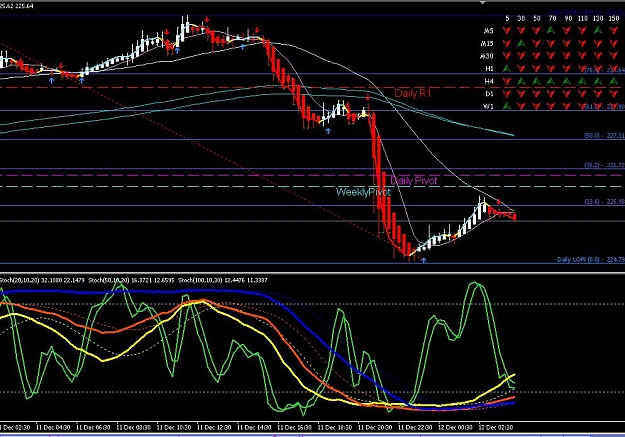Click the green up arrow in W1 row, column 5
The height and width of the screenshot is (437, 625).
pyautogui.click(x=507, y=106)
